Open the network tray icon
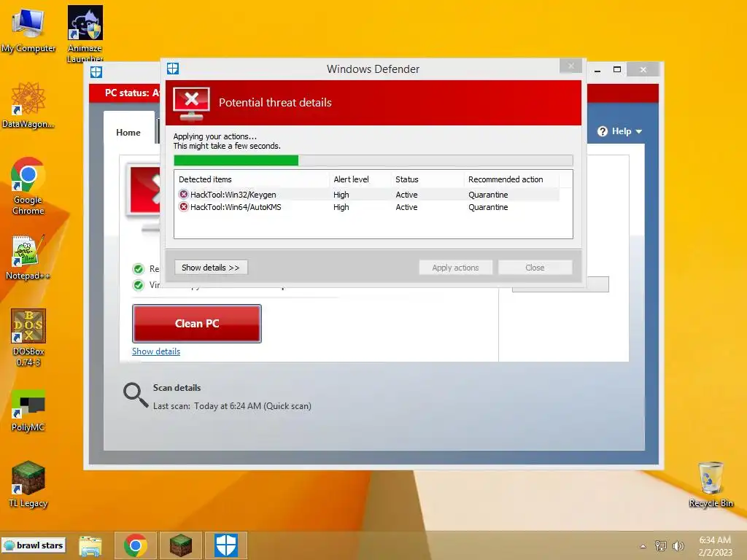The width and height of the screenshot is (747, 560). click(661, 545)
